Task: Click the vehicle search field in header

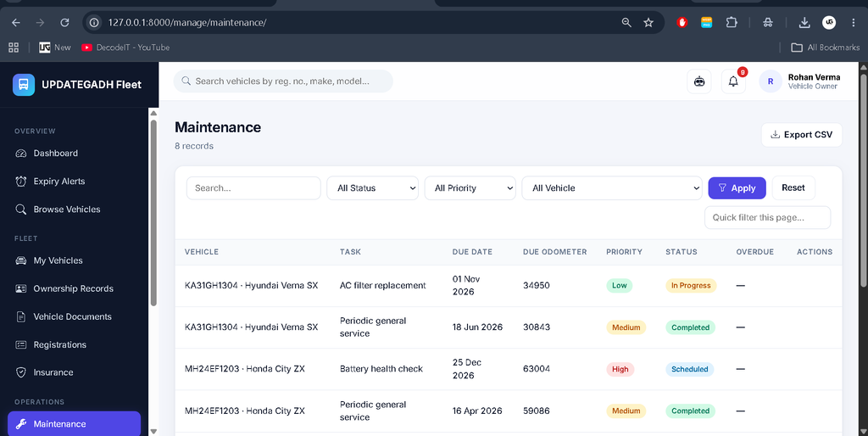Action: (x=283, y=81)
